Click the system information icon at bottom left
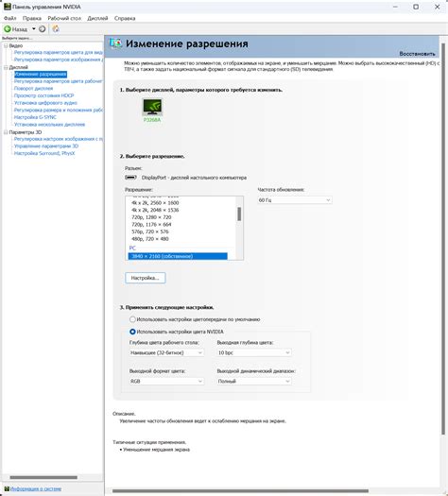The width and height of the screenshot is (448, 496). tap(7, 488)
